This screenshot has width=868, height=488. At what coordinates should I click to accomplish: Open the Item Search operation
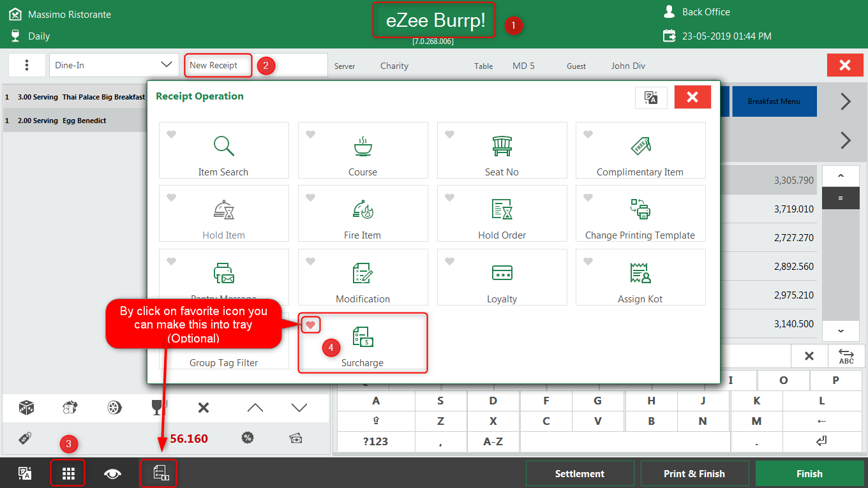[223, 151]
